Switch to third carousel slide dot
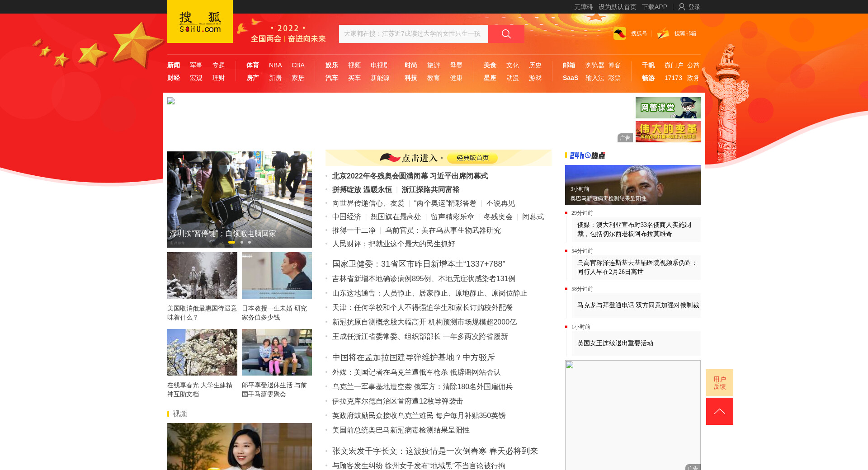Image resolution: width=868 pixels, height=470 pixels. pyautogui.click(x=250, y=242)
